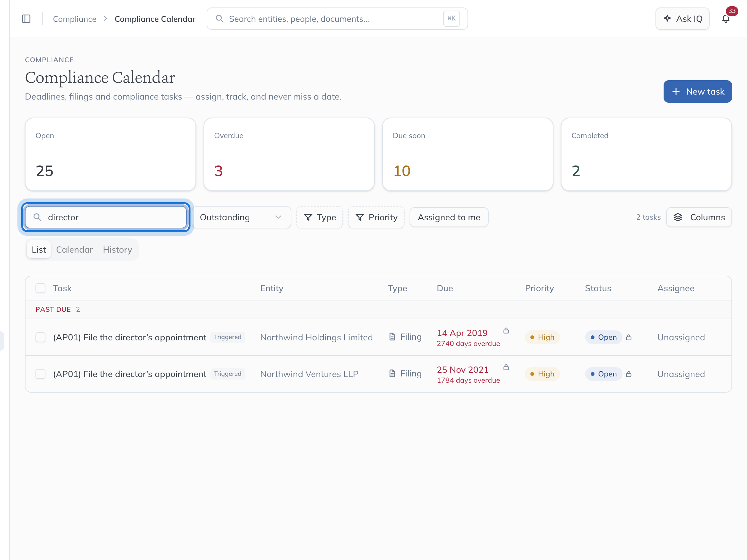Click the Filing document icon for Northwind Ventures LLP
This screenshot has width=747, height=560.
392,374
